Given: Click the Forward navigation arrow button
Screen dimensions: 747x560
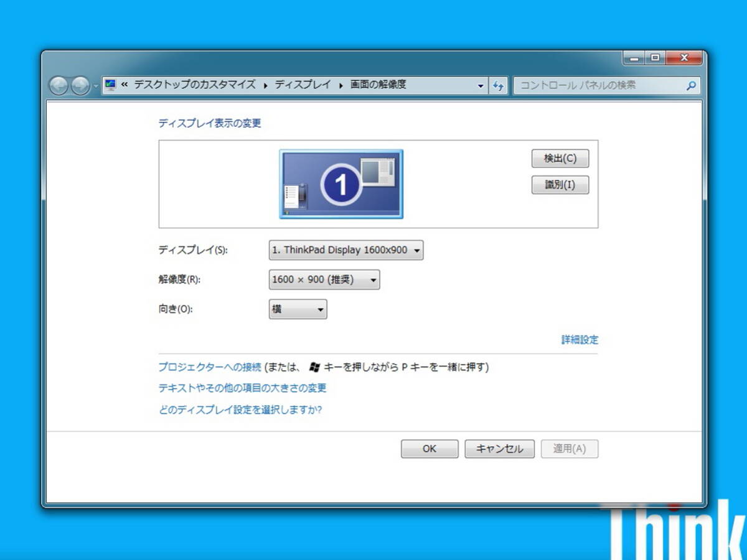Looking at the screenshot, I should (80, 86).
